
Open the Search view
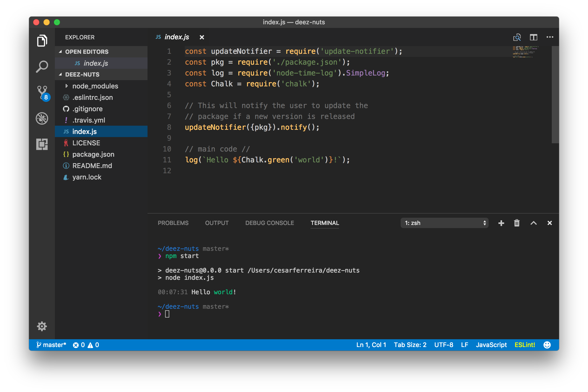(42, 66)
